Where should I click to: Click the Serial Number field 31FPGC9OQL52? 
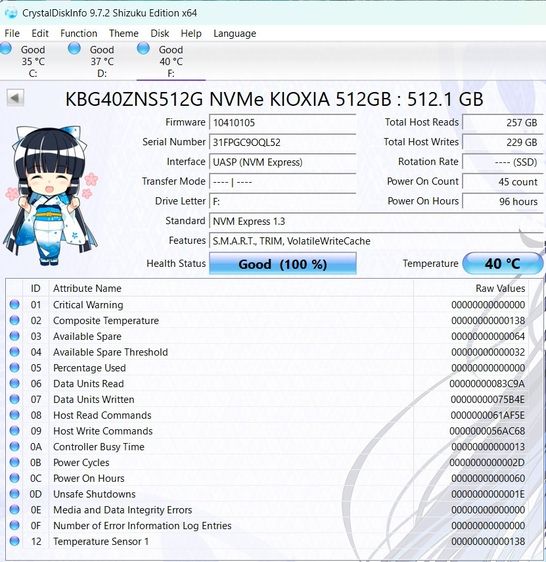283,142
